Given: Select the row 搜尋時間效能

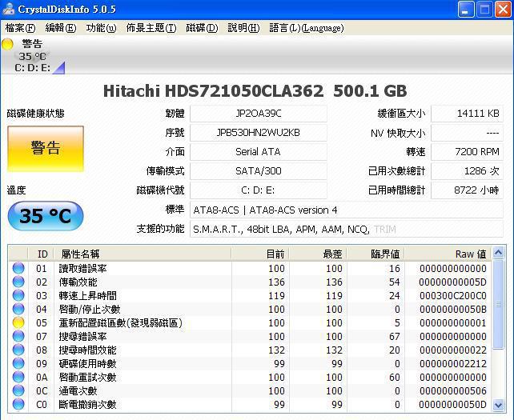Looking at the screenshot, I should tap(250, 350).
